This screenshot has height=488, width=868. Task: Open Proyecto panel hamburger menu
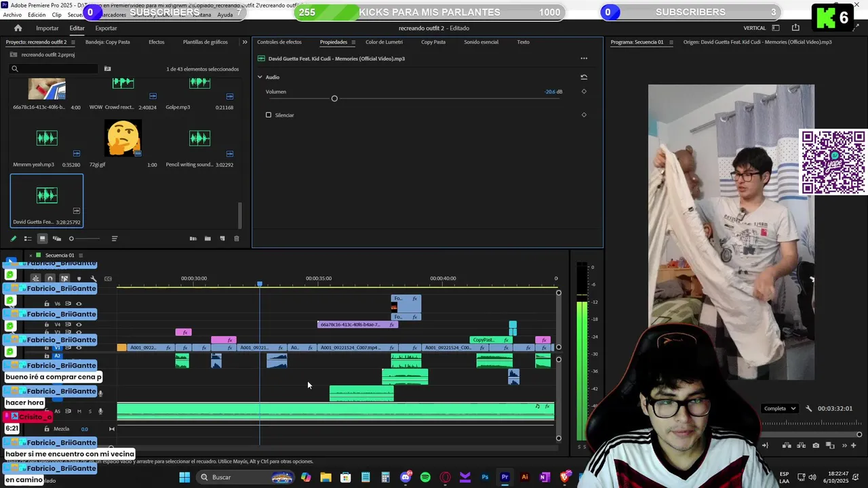click(73, 42)
